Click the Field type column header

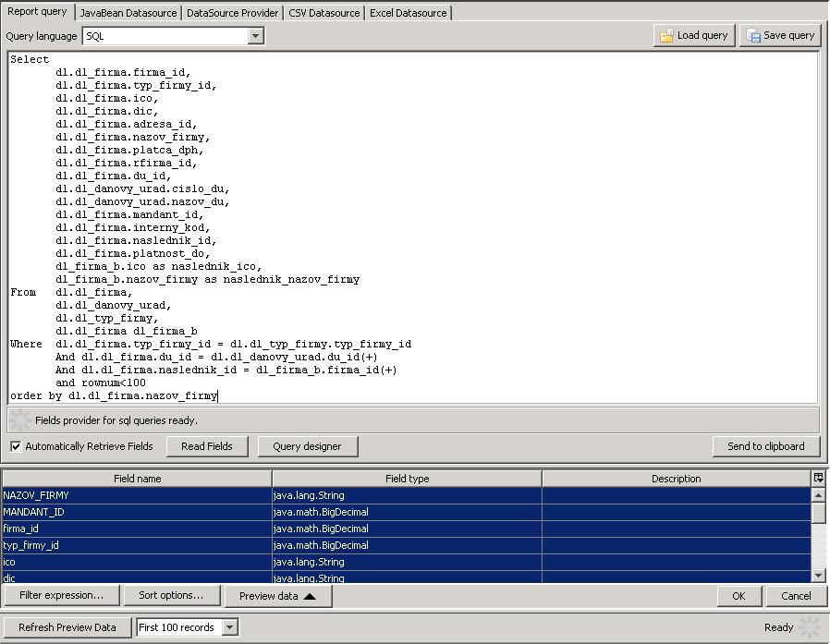407,479
